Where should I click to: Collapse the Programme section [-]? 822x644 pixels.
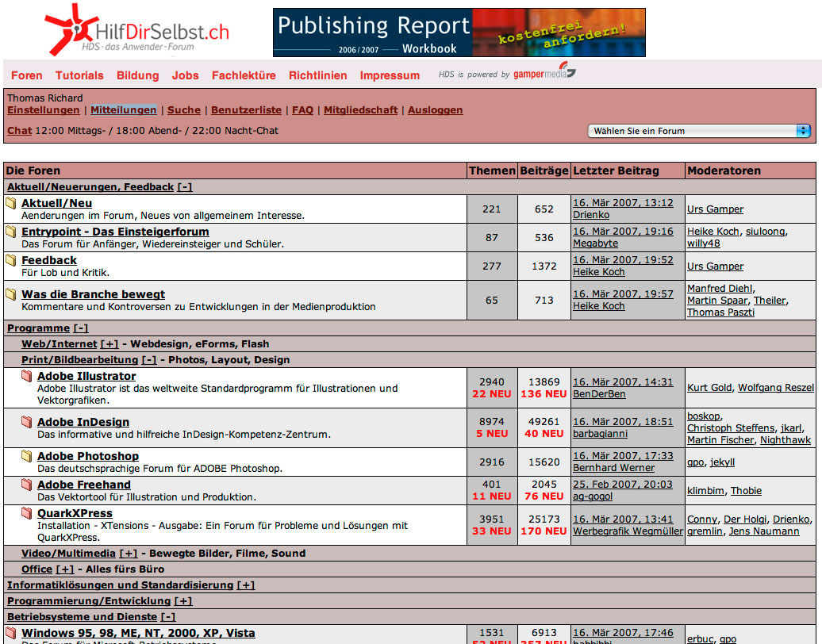[81, 328]
